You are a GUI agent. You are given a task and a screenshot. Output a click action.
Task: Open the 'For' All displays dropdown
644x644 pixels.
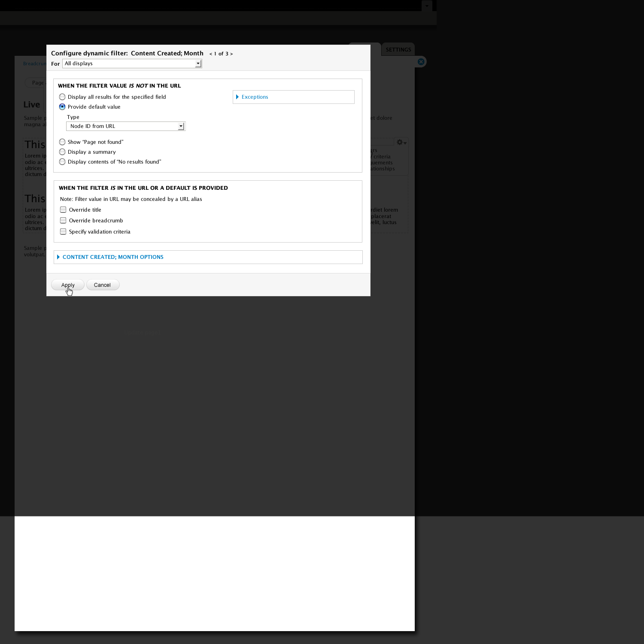click(x=132, y=64)
